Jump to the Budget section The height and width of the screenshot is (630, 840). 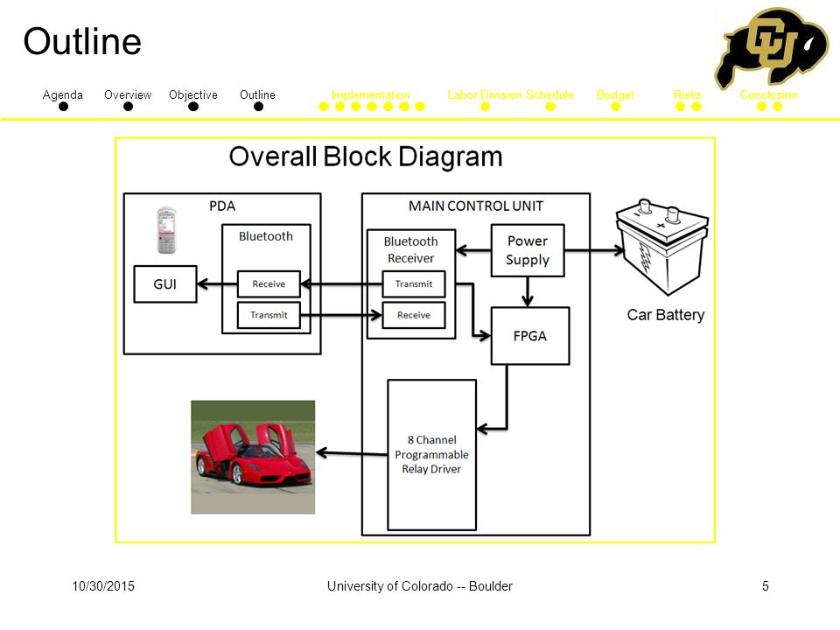[615, 94]
